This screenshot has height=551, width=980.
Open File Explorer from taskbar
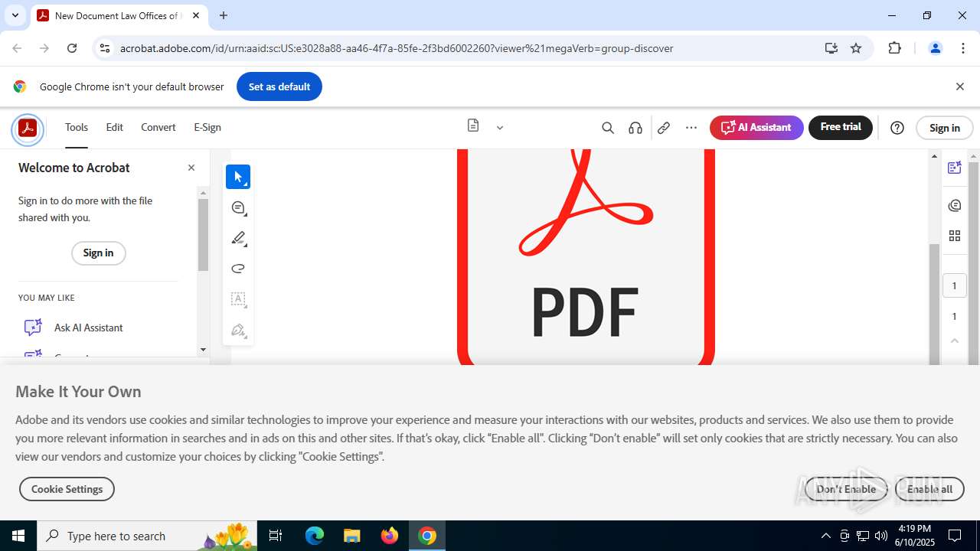351,536
